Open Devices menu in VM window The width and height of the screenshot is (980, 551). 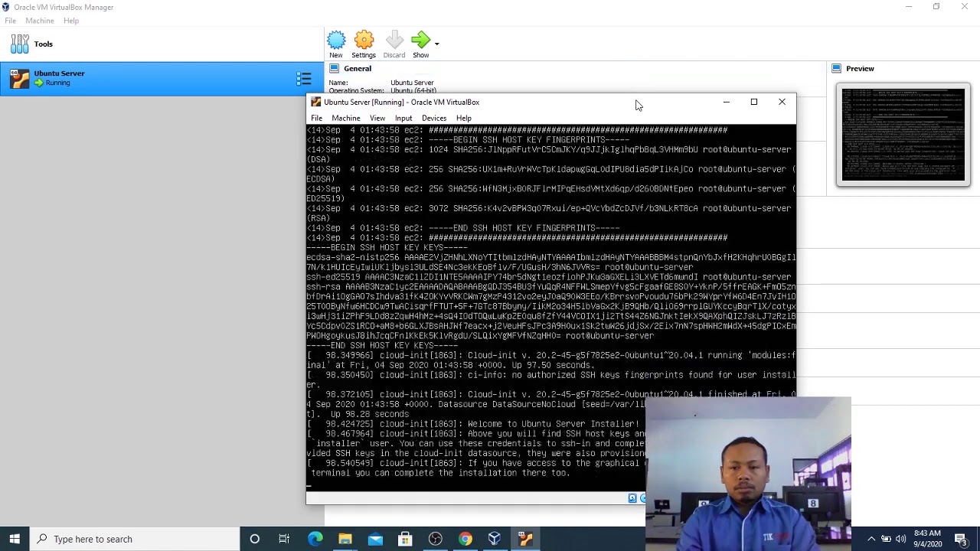pos(434,118)
